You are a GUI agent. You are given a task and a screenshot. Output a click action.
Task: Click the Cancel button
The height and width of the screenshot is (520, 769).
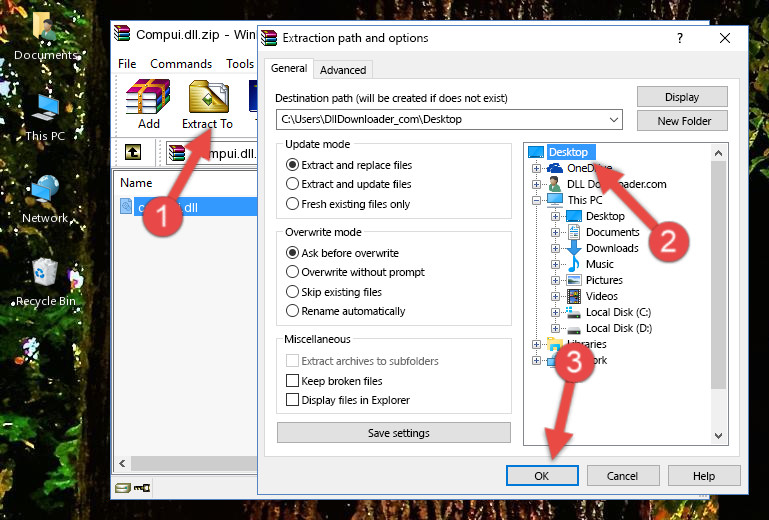click(622, 476)
